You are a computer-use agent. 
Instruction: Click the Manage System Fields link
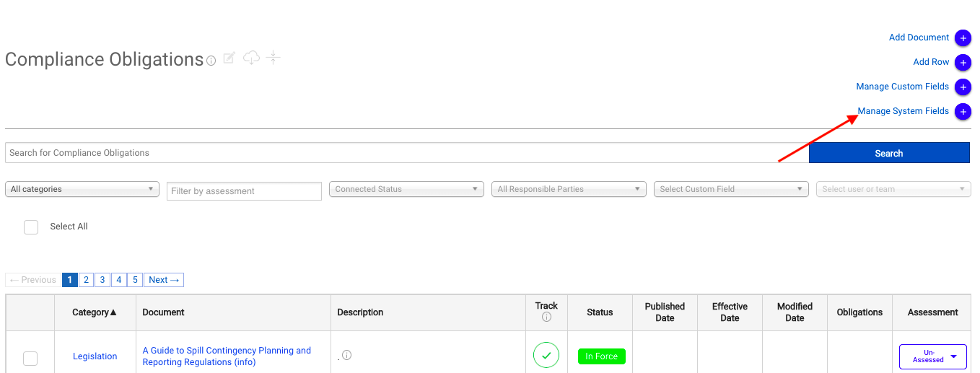coord(903,111)
